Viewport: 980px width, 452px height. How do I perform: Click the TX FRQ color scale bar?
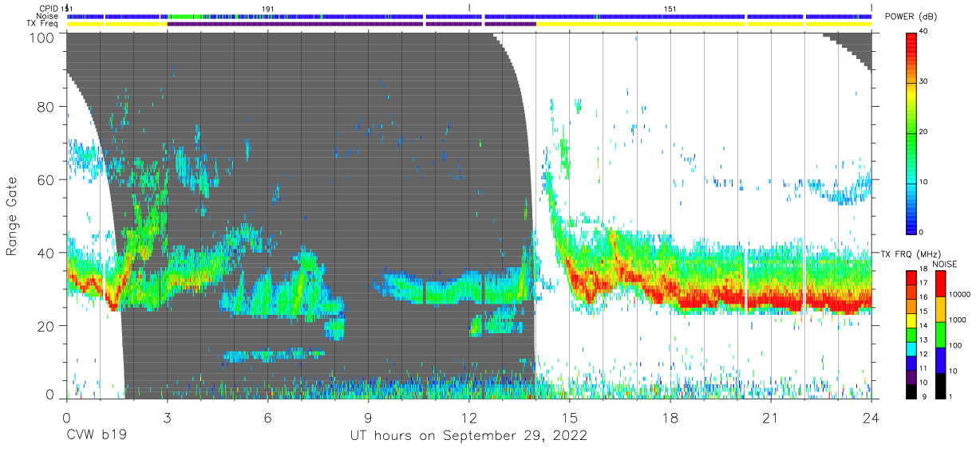[912, 334]
